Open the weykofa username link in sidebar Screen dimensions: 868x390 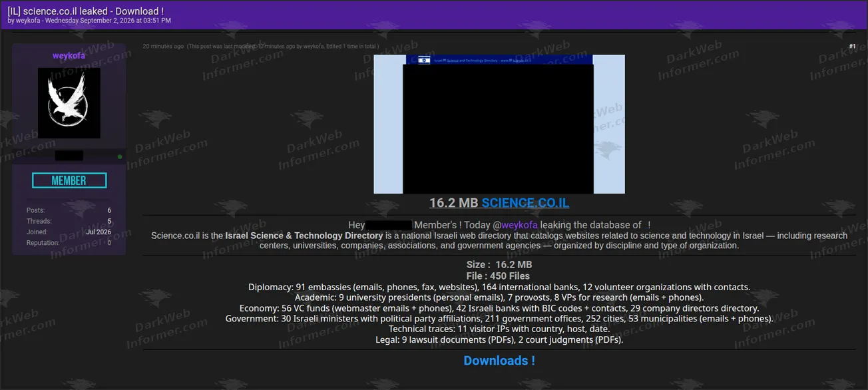coord(69,56)
